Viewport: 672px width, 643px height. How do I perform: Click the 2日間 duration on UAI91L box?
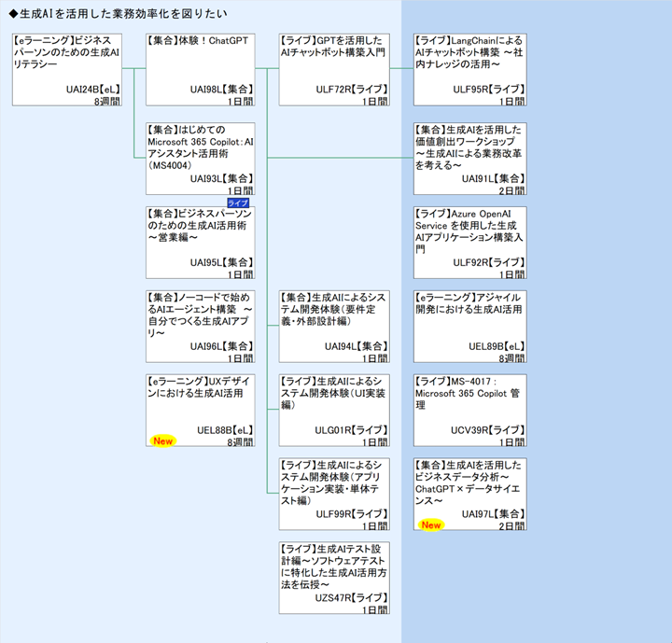tap(511, 190)
